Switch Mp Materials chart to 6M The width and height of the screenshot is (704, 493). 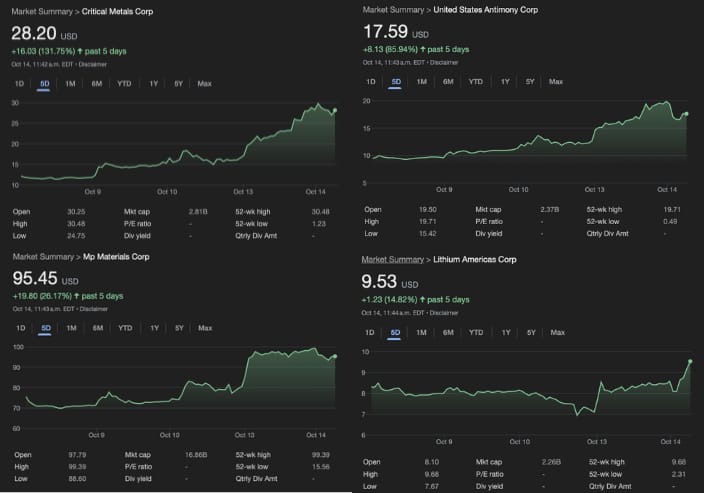pyautogui.click(x=98, y=328)
